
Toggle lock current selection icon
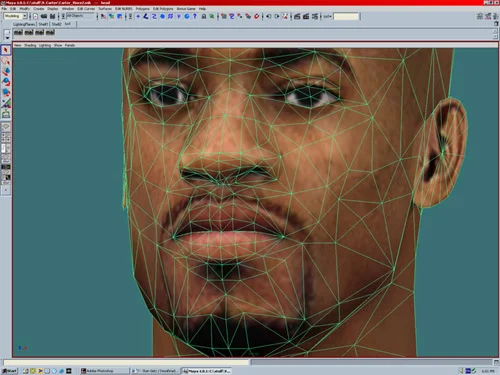pyautogui.click(x=204, y=16)
